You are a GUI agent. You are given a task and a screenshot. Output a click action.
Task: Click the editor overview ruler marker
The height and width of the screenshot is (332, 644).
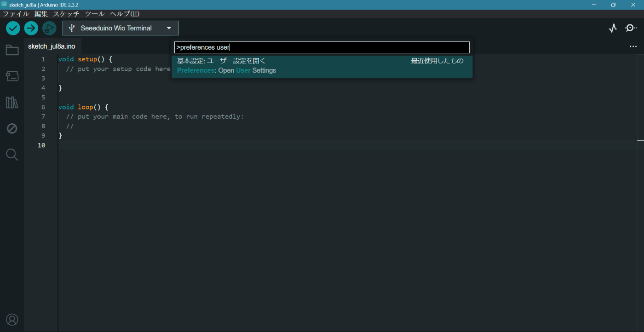(x=640, y=140)
